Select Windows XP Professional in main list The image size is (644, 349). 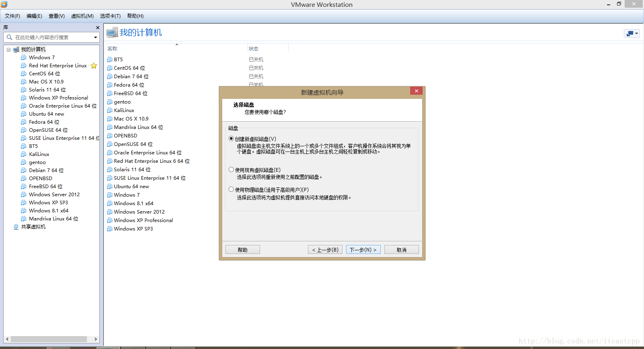(143, 220)
